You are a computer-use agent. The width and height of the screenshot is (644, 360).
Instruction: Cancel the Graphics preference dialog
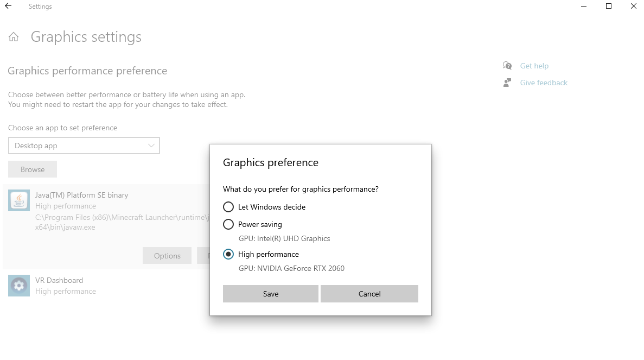click(369, 294)
